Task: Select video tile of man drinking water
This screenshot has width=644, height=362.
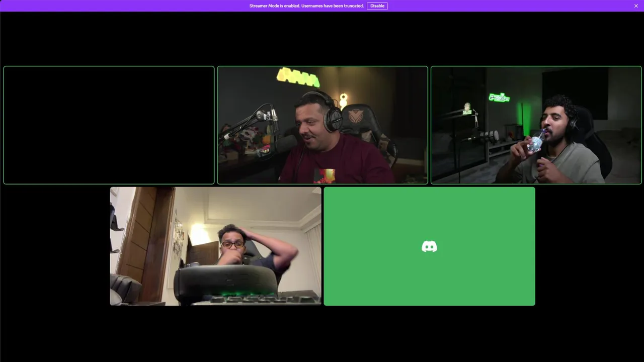Action: 536,125
